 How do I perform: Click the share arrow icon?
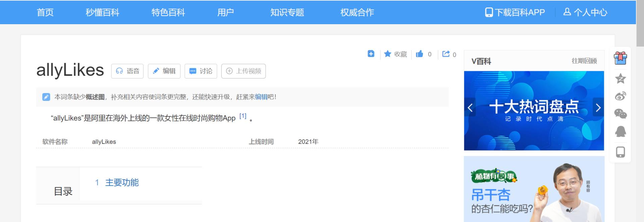pos(446,54)
